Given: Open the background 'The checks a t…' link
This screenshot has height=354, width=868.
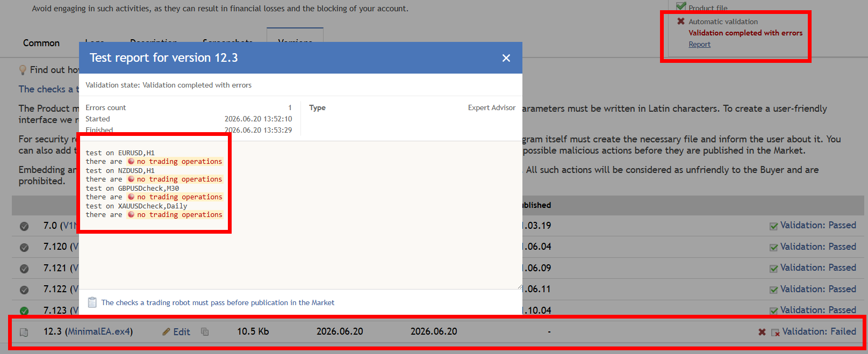Looking at the screenshot, I should coord(48,89).
